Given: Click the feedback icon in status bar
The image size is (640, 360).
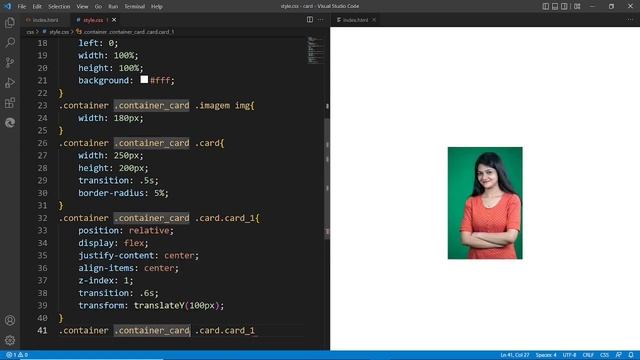Looking at the screenshot, I should (619, 355).
